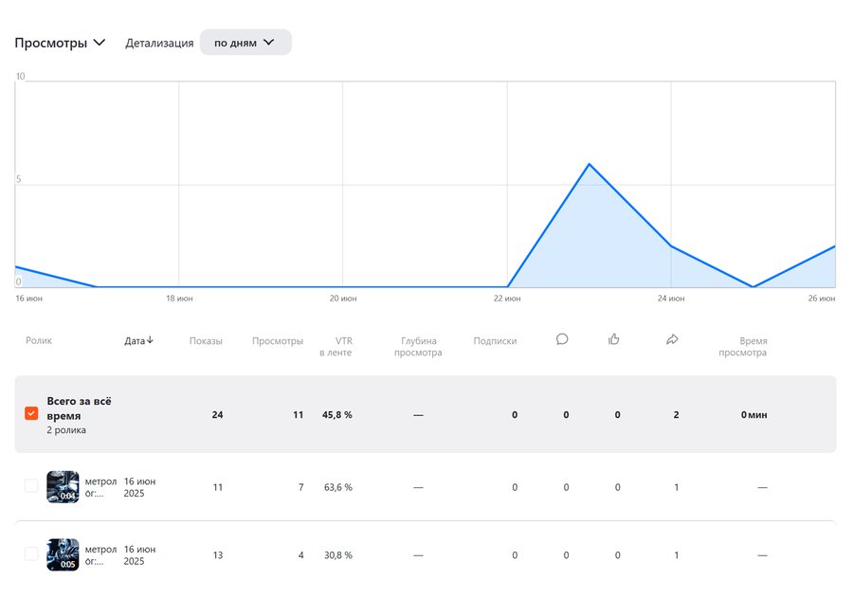The height and width of the screenshot is (616, 853).
Task: Click the Ролик column header
Action: point(39,341)
